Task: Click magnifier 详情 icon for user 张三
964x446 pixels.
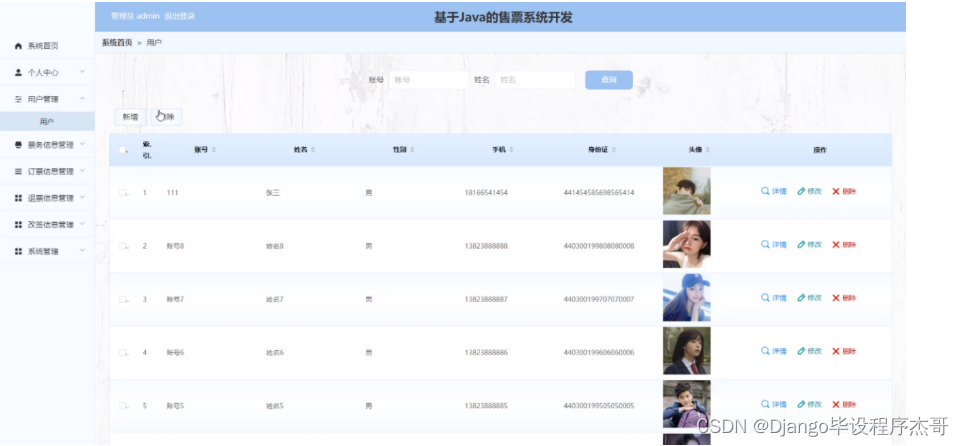Action: (x=765, y=191)
